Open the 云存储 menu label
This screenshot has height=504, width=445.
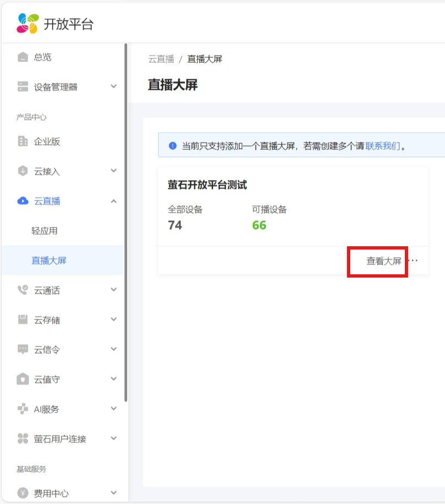[47, 320]
